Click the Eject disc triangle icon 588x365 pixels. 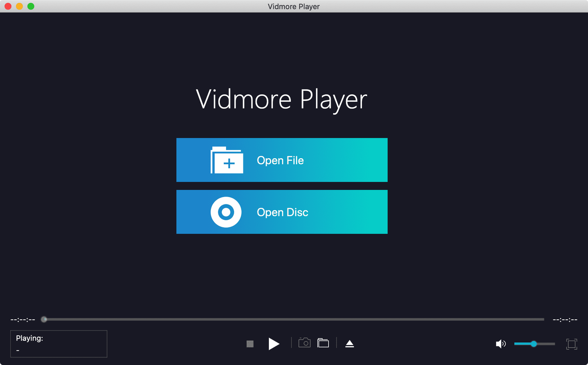point(350,344)
